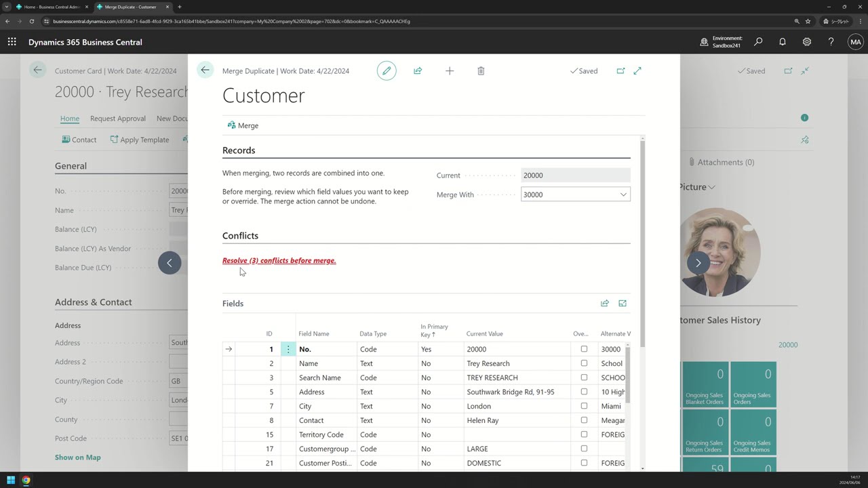The height and width of the screenshot is (488, 868).
Task: Check Override for Customergroup row
Action: point(584,449)
